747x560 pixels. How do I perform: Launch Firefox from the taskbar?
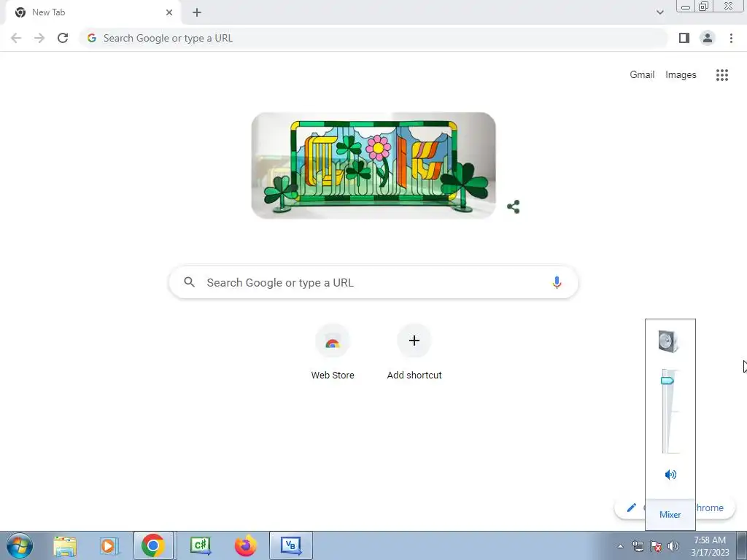[246, 545]
